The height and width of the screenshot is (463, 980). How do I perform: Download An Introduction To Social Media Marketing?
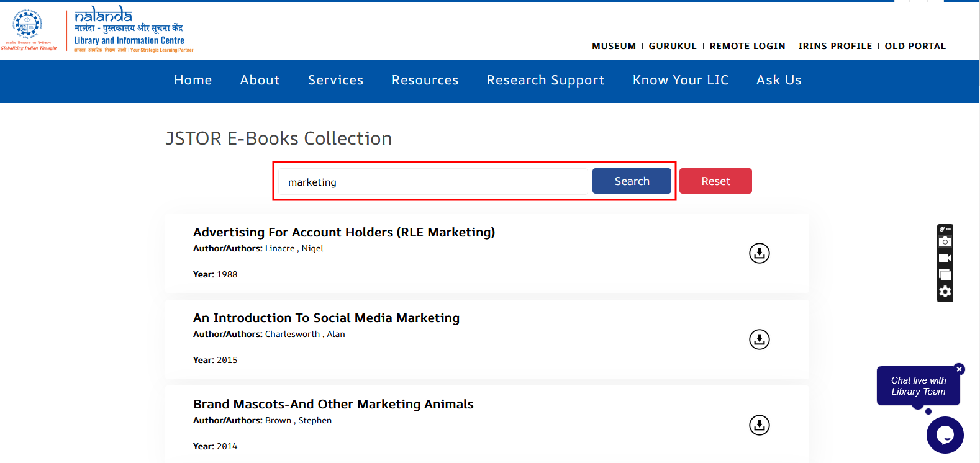(x=759, y=339)
